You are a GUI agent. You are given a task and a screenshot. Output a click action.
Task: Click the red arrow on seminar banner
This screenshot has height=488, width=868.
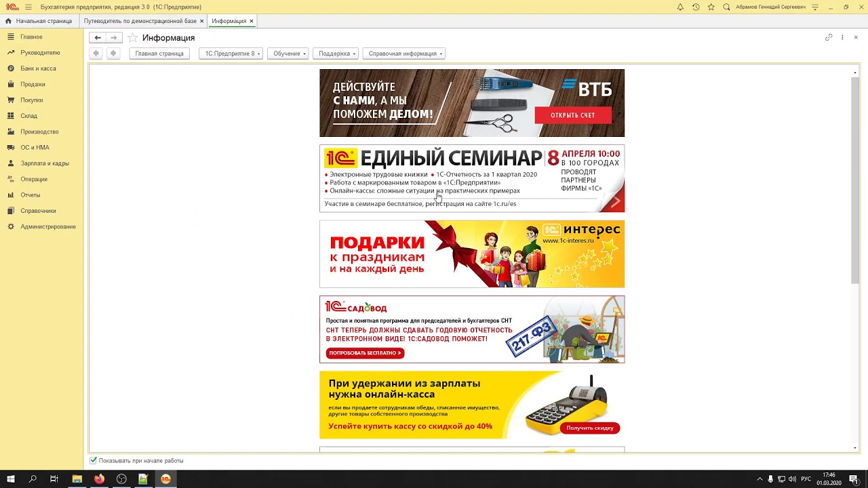pos(614,201)
